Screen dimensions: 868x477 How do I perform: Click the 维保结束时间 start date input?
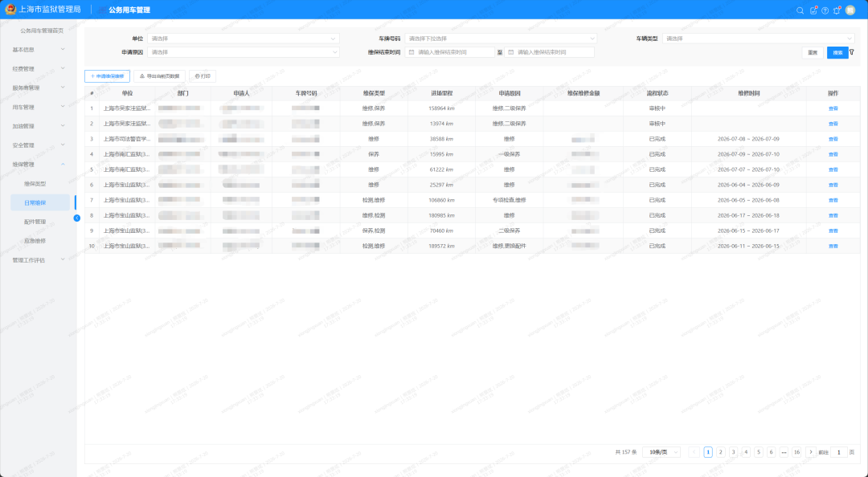[x=449, y=52]
